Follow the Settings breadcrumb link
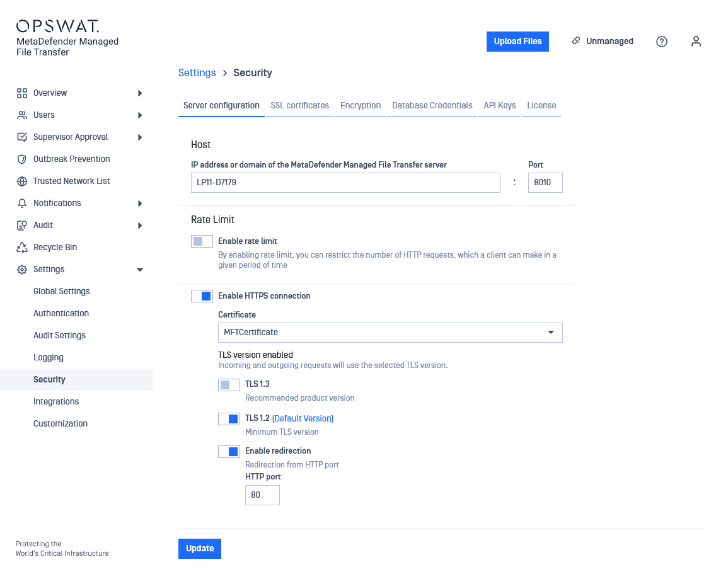 coord(197,73)
